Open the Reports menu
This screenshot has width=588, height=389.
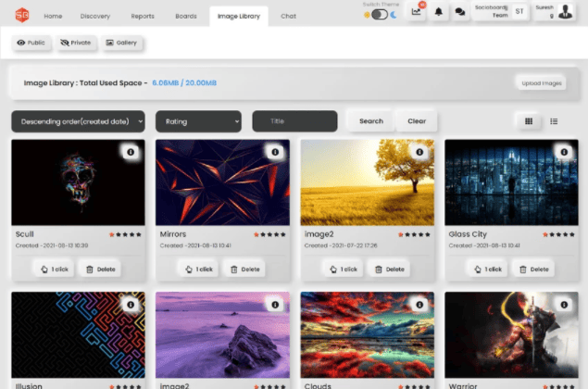pos(143,16)
